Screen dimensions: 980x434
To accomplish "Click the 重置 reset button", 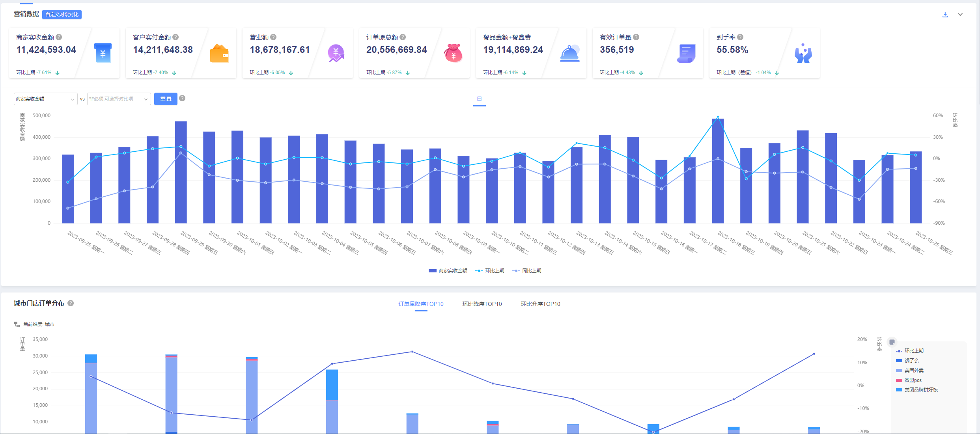I will pos(166,99).
